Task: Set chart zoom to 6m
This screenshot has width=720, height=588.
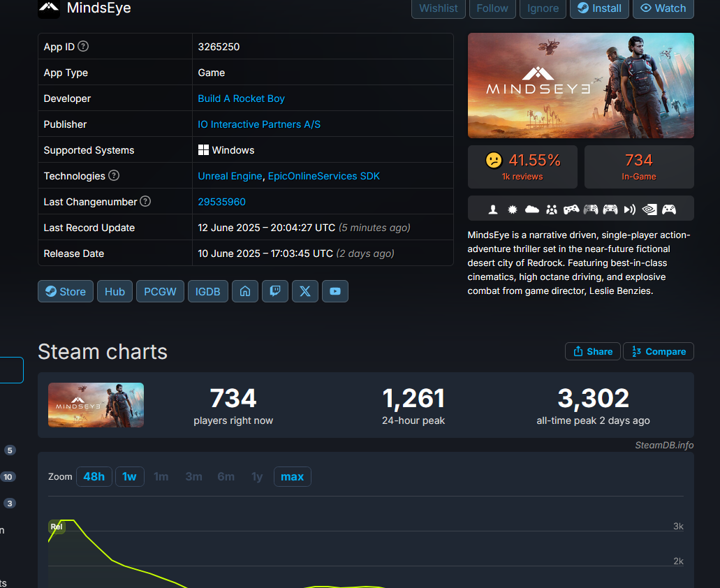Action: pos(226,476)
